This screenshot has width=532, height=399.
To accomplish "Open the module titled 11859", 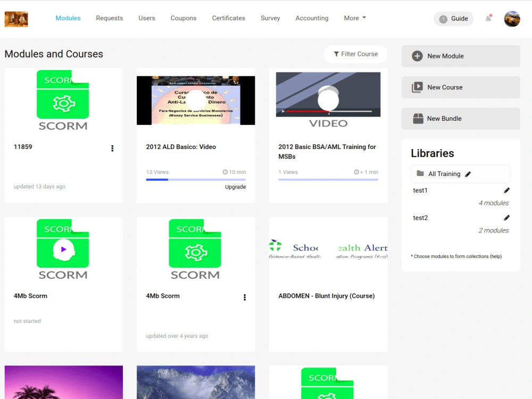I will tap(23, 147).
